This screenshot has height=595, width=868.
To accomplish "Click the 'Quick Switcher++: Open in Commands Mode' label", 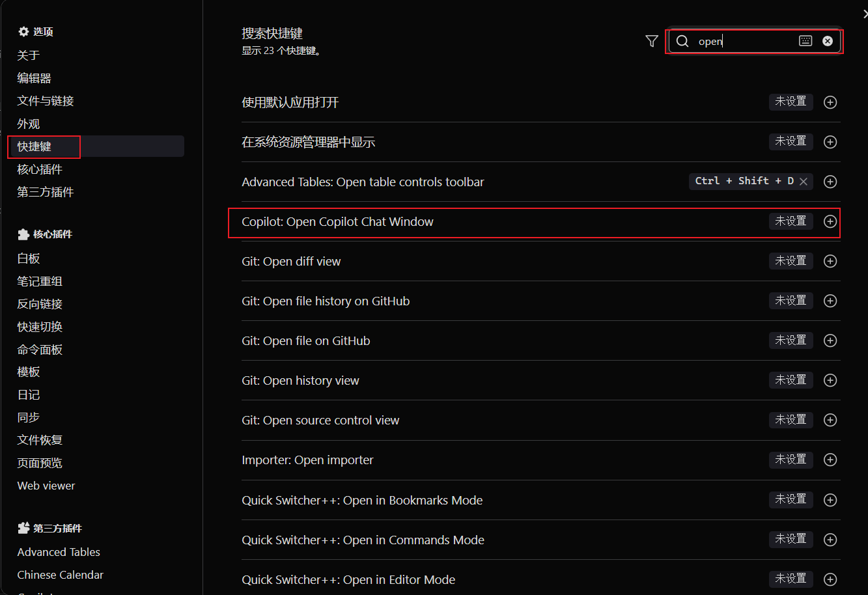I will pos(363,540).
